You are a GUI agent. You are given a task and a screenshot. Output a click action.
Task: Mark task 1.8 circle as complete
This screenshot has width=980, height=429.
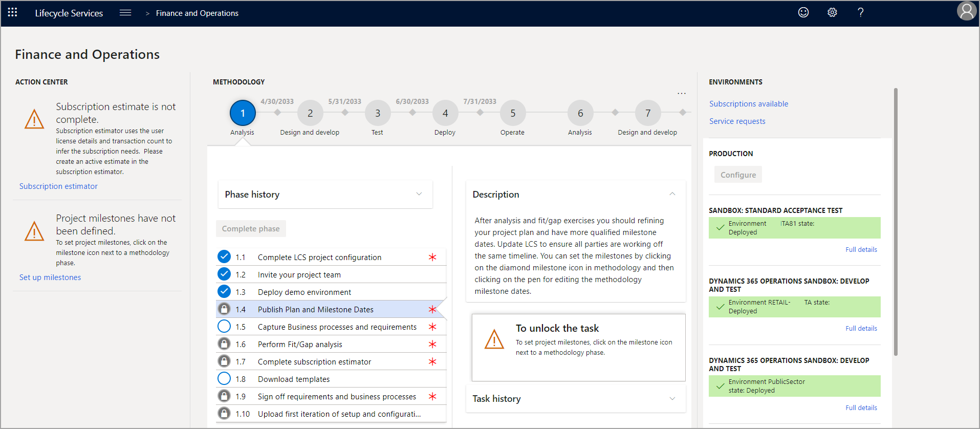click(x=224, y=379)
